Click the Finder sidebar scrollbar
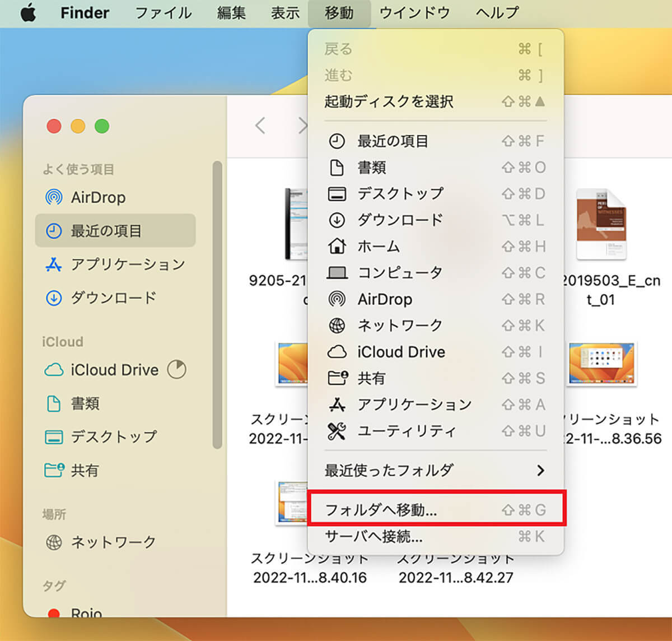 point(217,305)
